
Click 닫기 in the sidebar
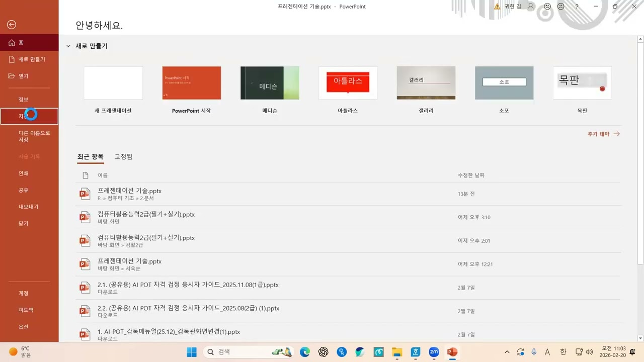coord(29,223)
